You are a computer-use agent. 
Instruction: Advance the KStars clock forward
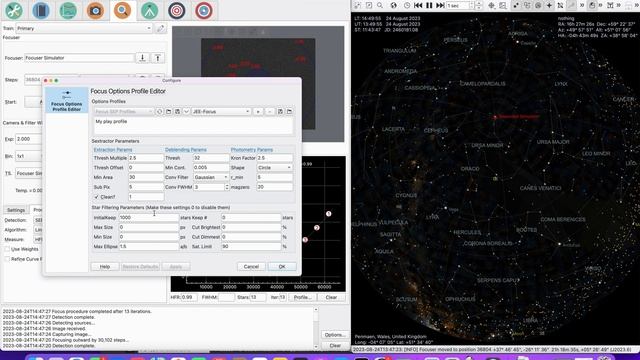(x=440, y=5)
